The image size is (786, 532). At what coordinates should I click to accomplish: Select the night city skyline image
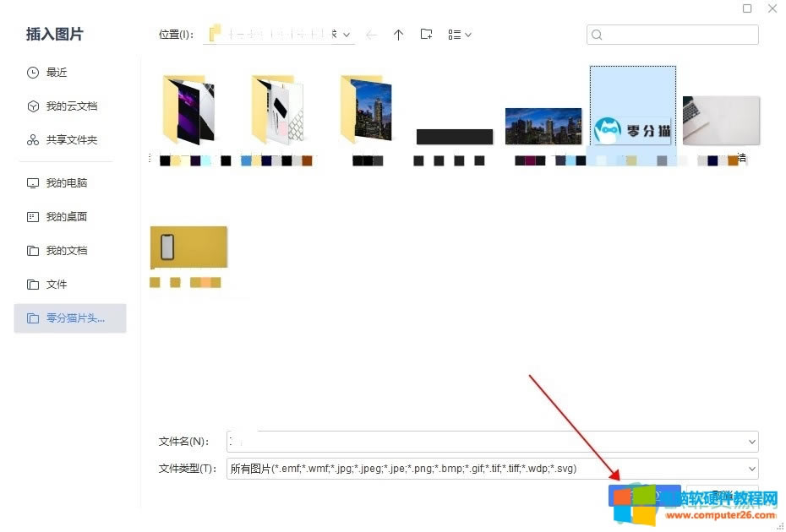[543, 127]
